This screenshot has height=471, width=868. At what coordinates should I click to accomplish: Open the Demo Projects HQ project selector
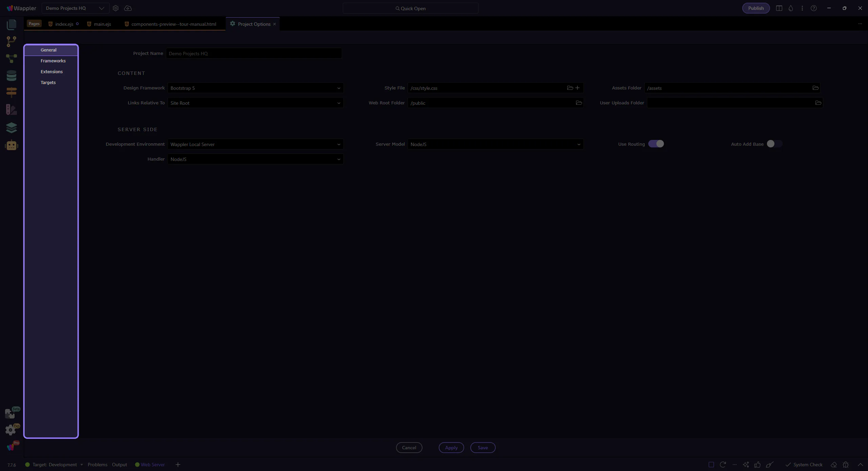pos(75,8)
